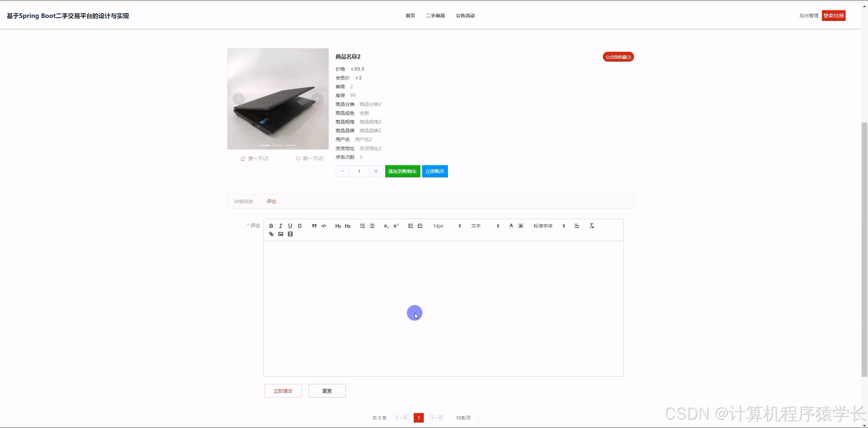Open the font color picker
This screenshot has height=428, width=868.
pos(511,226)
